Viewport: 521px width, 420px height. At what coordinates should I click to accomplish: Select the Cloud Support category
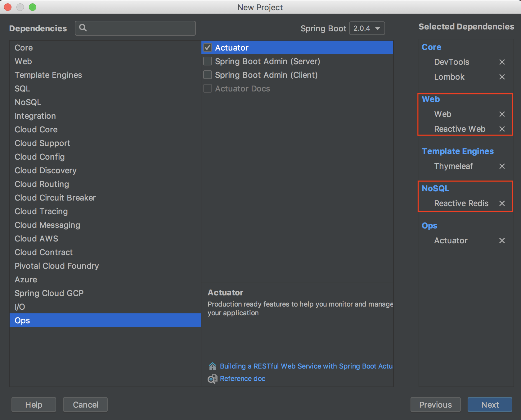[105, 143]
